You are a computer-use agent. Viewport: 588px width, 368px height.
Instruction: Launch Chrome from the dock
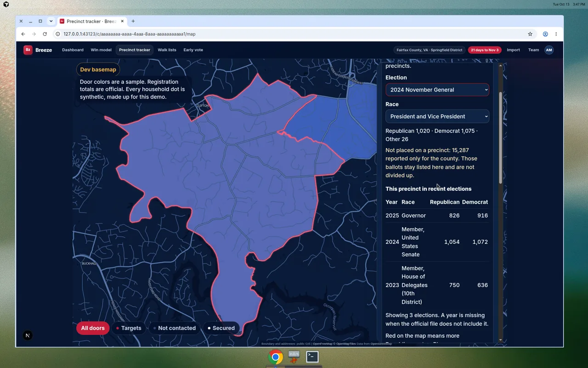pos(276,356)
